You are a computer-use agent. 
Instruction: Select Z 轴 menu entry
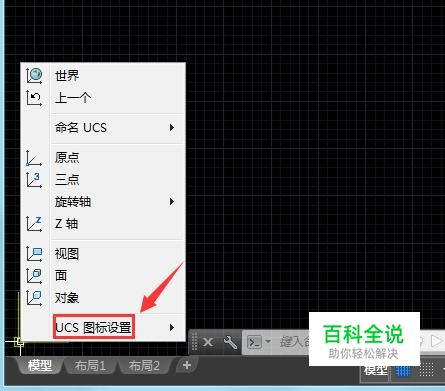(x=103, y=224)
